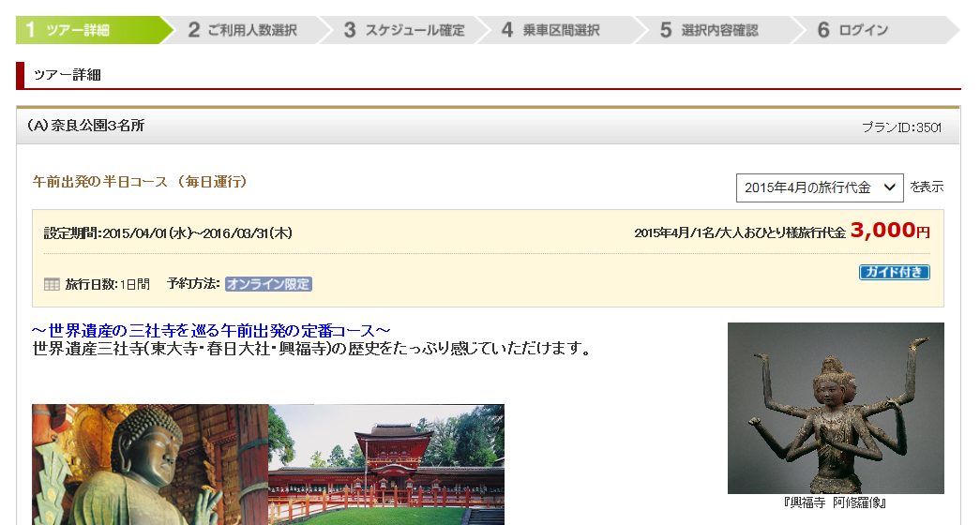Image resolution: width=980 pixels, height=525 pixels.
Task: Click the ガイド付き badge
Action: [x=895, y=272]
